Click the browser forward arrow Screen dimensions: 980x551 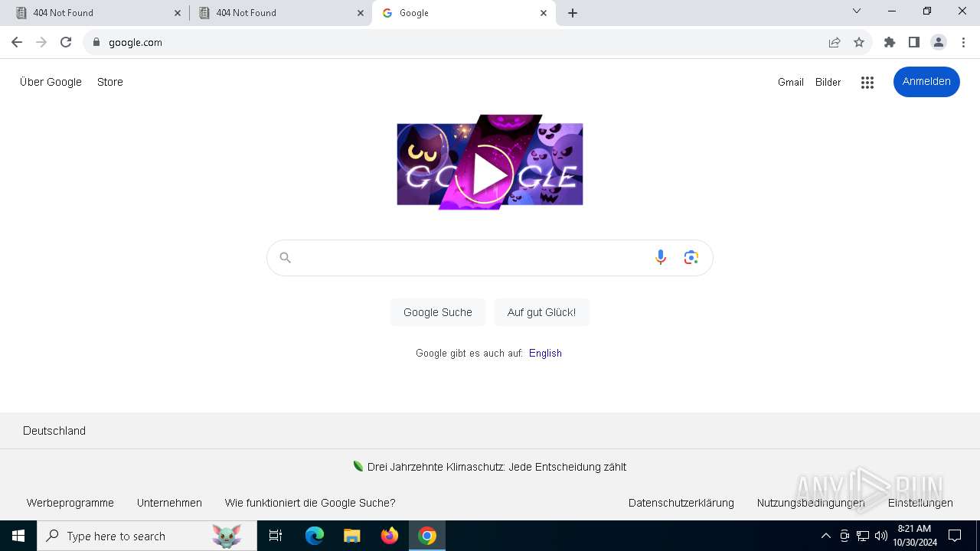tap(41, 42)
